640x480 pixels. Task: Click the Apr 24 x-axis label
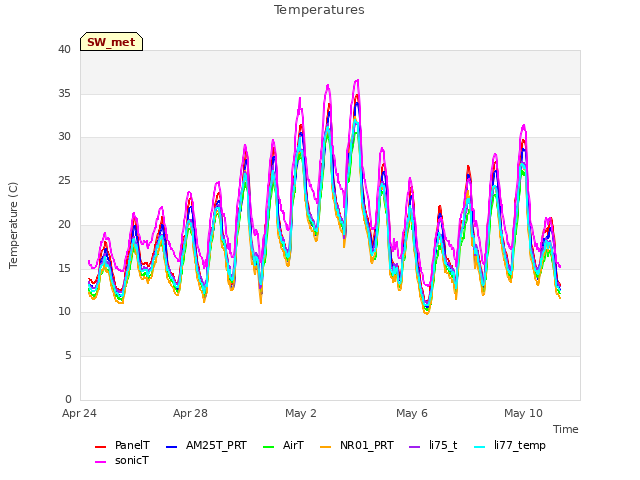[x=79, y=413]
